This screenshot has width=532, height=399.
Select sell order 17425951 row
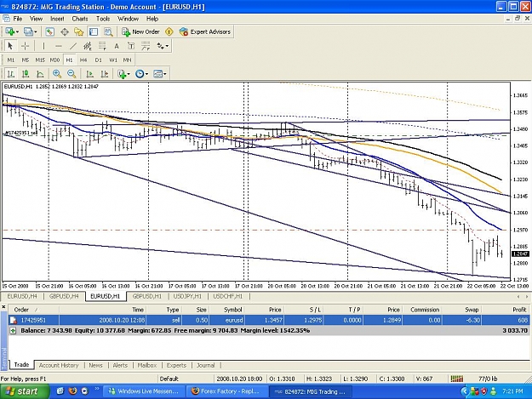pos(269,320)
